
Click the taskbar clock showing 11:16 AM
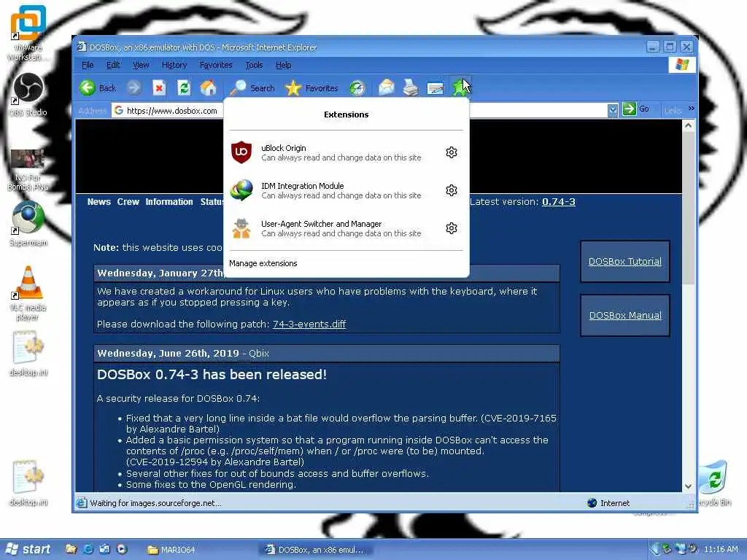pos(721,549)
